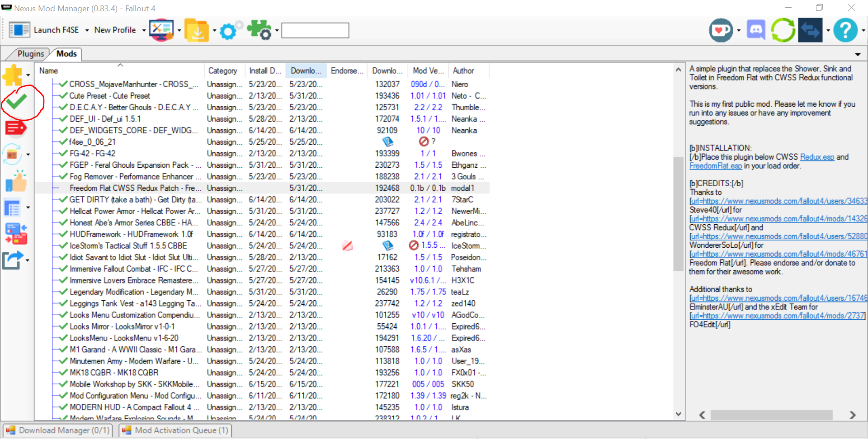Click the description pane scroll right arrow
868x439 pixels.
tap(852, 415)
